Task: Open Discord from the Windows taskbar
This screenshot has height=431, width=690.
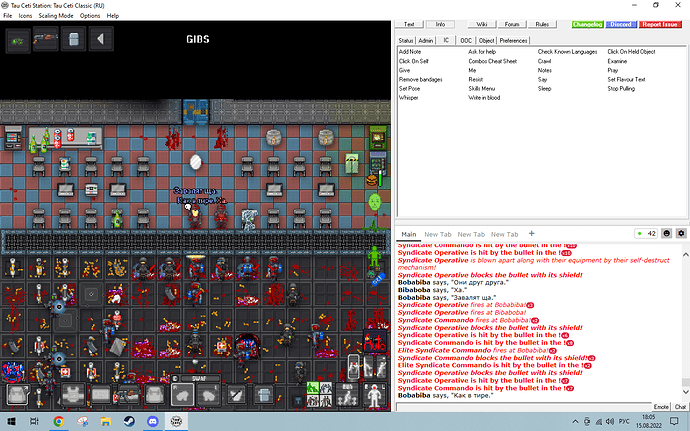Action: pyautogui.click(x=152, y=421)
